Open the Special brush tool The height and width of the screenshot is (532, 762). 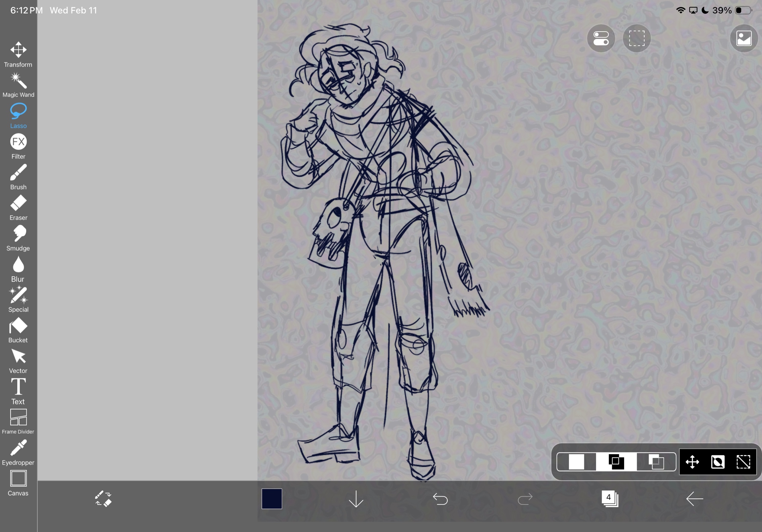click(18, 300)
